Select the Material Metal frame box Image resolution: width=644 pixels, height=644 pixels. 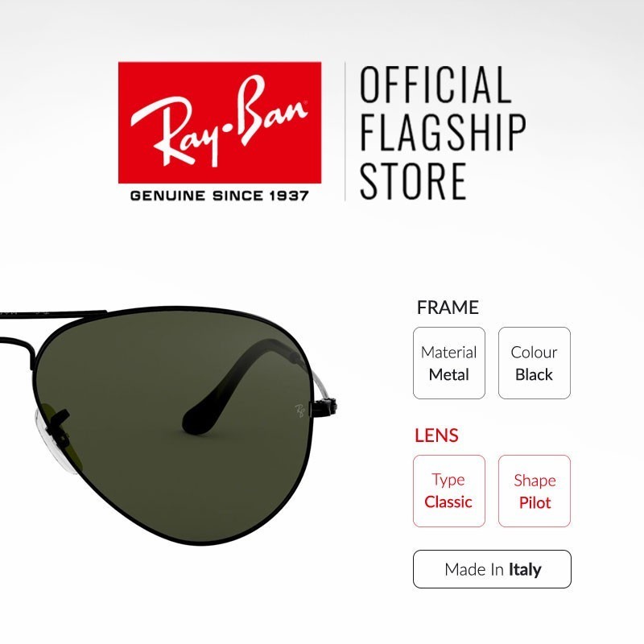(449, 363)
